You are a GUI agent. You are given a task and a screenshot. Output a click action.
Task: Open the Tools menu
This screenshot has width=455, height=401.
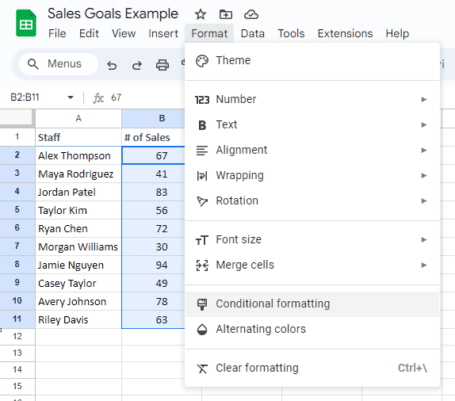(291, 33)
